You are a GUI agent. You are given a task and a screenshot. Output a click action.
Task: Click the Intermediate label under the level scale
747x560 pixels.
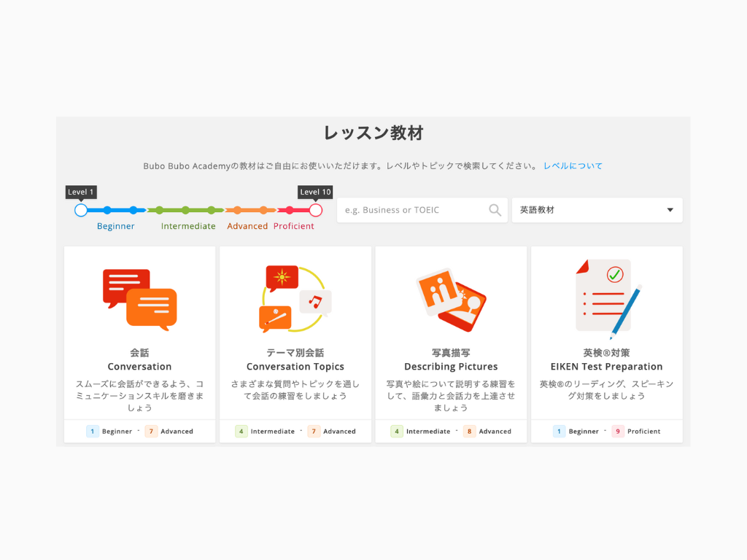point(187,226)
